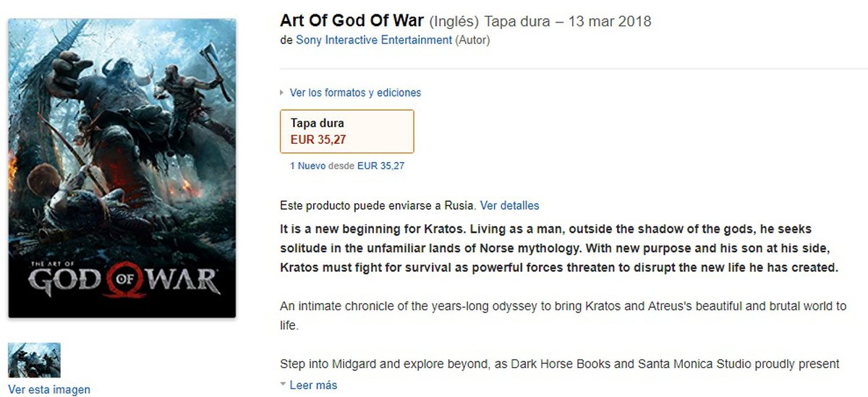Select the "Tapa dura" format box
The image size is (868, 397).
346,132
